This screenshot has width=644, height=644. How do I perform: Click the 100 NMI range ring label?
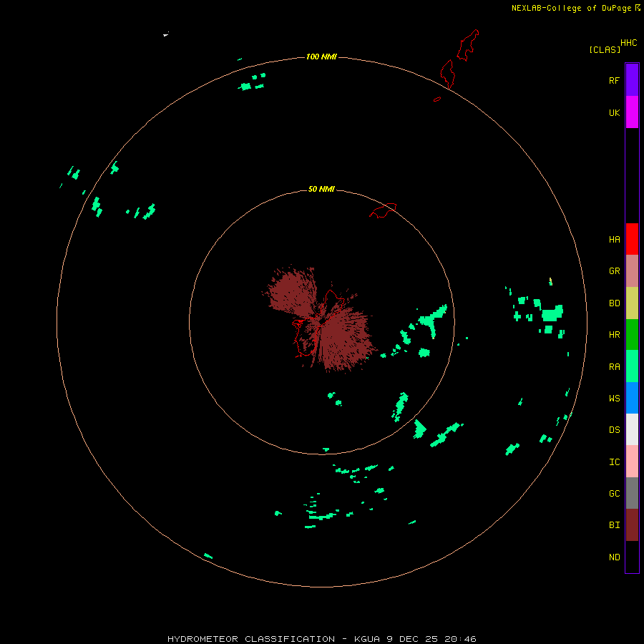[x=321, y=57]
